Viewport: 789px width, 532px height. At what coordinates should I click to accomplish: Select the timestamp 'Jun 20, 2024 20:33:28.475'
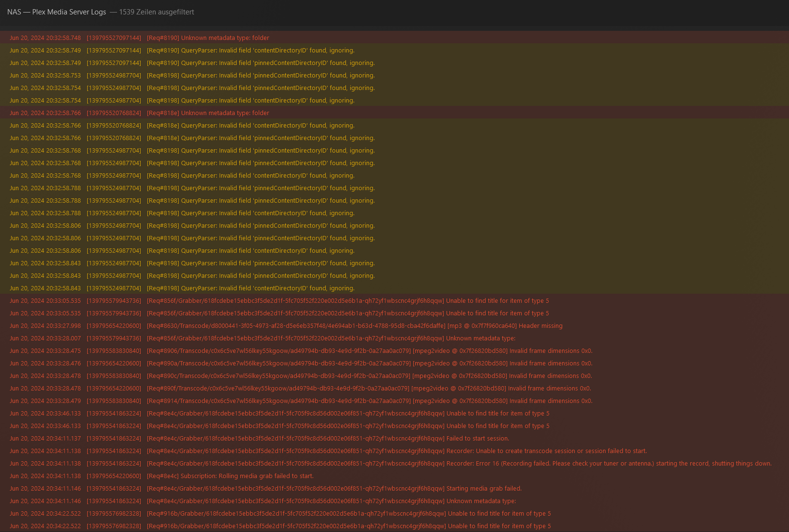[x=45, y=350]
